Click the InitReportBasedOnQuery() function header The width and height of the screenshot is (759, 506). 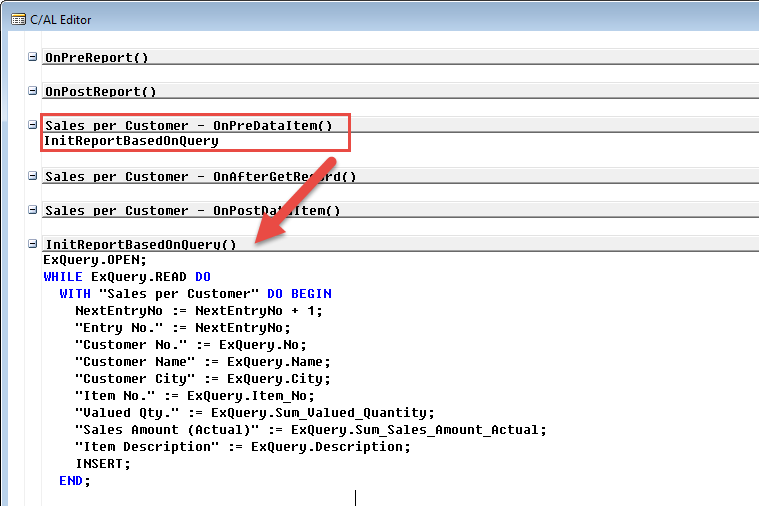[140, 245]
